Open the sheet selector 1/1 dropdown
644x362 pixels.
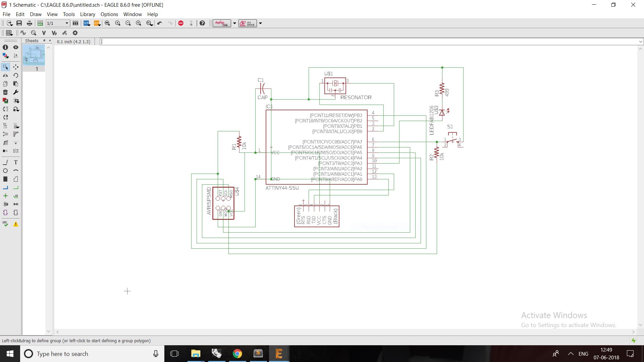tap(67, 23)
